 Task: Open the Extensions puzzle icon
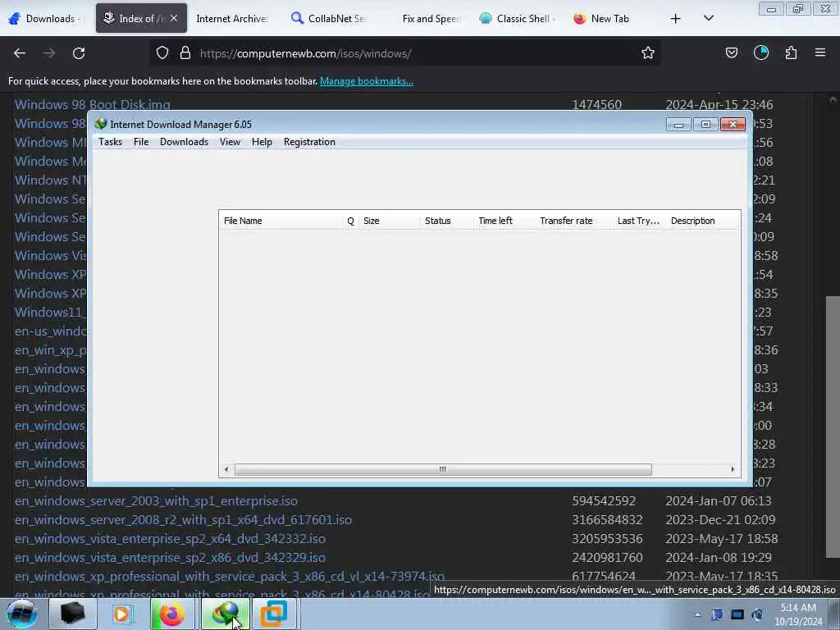click(x=791, y=53)
